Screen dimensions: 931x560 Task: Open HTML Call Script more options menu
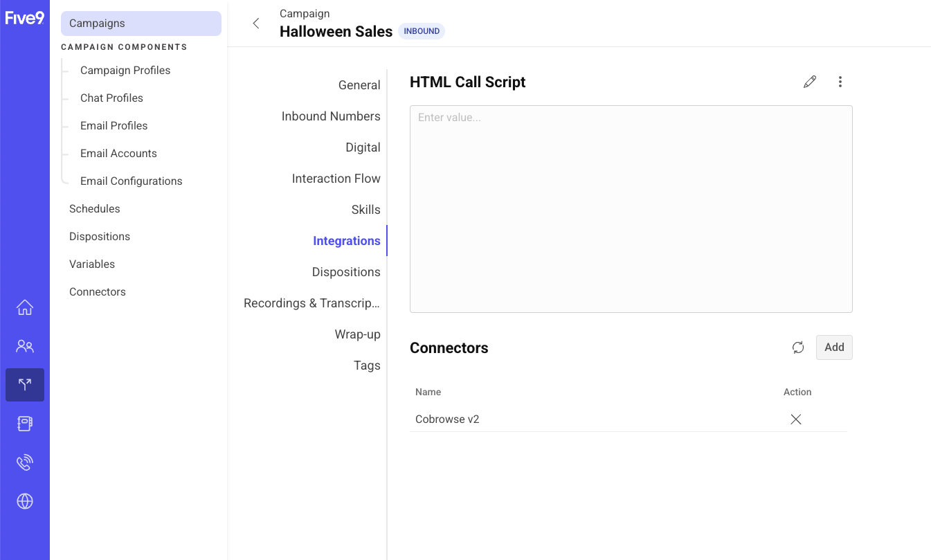(x=840, y=82)
